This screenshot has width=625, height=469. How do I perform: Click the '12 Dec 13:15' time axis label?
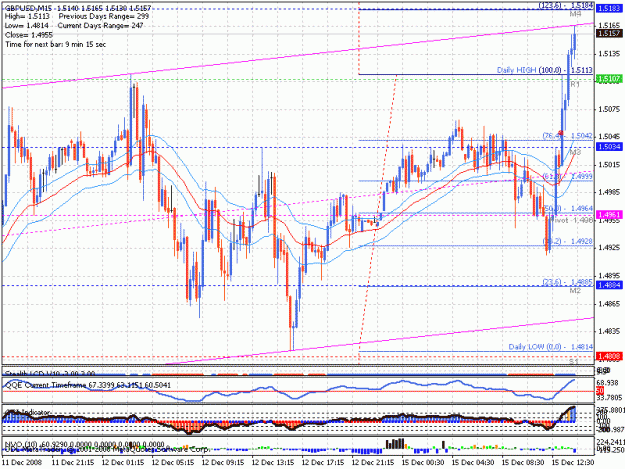[x=273, y=462]
